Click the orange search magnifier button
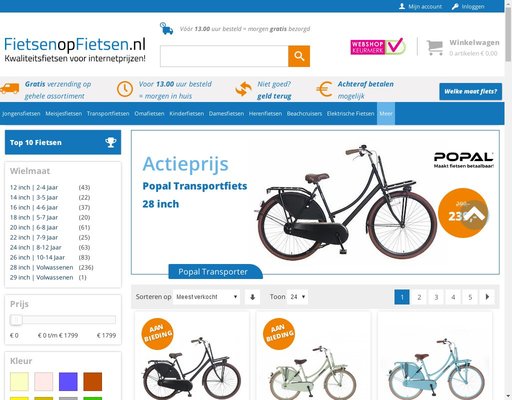Image resolution: width=512 pixels, height=400 pixels. [x=299, y=56]
